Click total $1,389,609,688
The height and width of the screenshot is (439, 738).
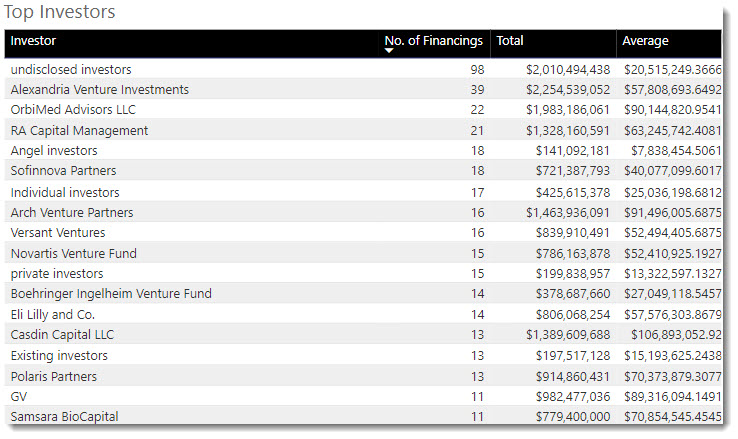point(568,335)
